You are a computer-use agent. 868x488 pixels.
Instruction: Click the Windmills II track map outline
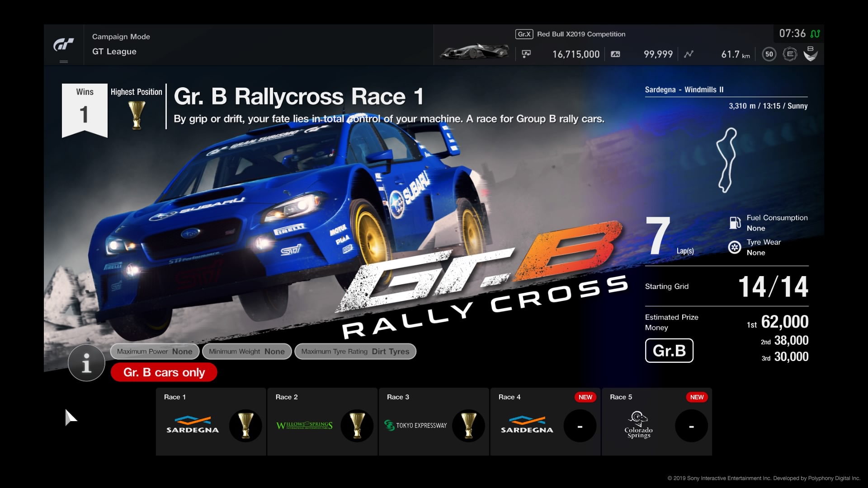[726, 160]
